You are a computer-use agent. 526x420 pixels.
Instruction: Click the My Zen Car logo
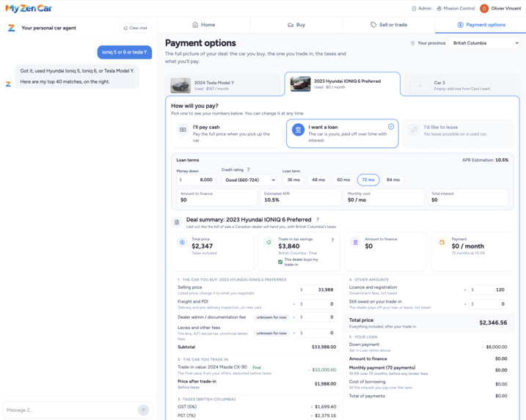click(x=29, y=8)
